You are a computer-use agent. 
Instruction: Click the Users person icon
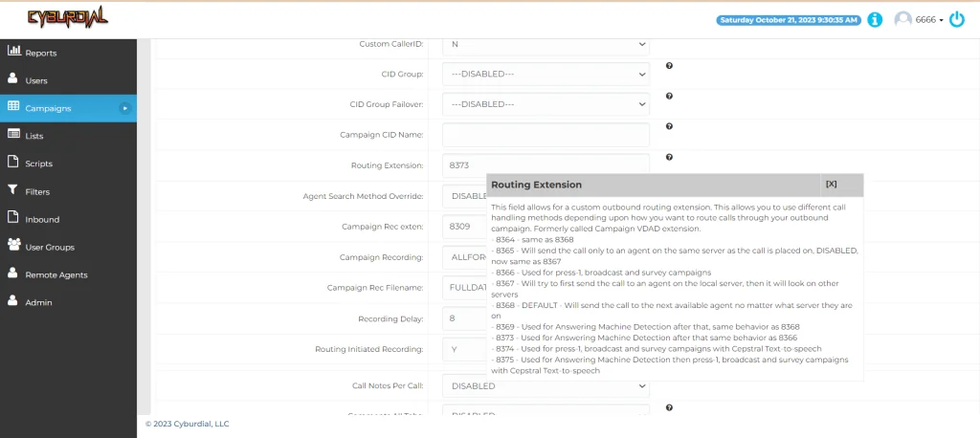click(x=12, y=78)
